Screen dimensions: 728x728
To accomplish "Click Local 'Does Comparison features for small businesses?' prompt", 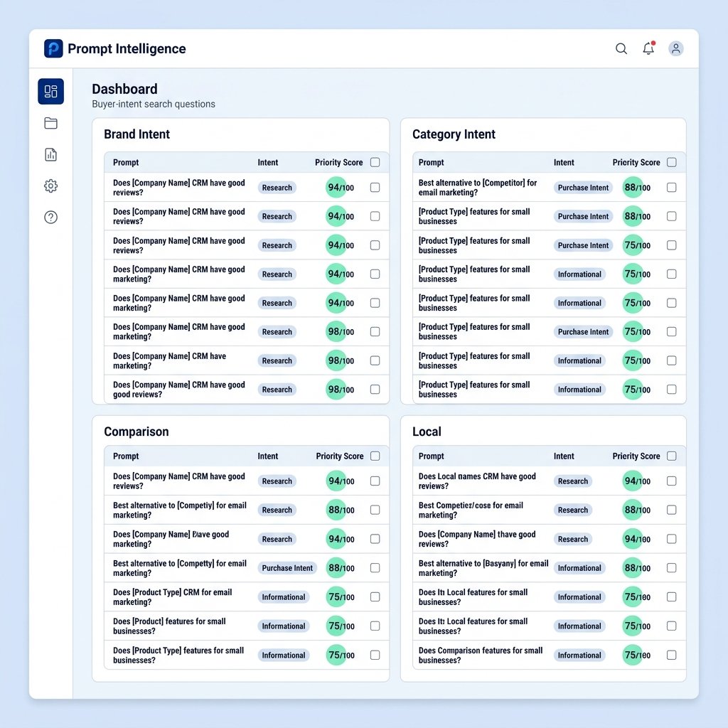I will [x=481, y=655].
